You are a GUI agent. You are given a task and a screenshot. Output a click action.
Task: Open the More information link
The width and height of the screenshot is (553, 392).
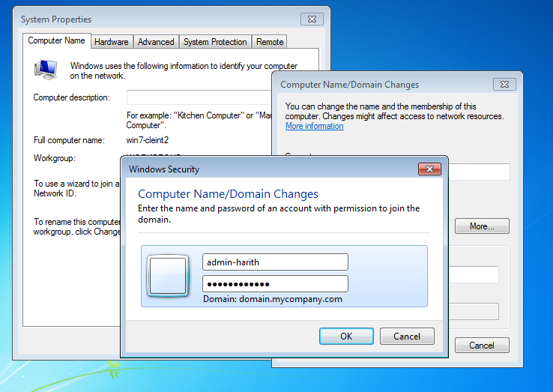(x=314, y=127)
